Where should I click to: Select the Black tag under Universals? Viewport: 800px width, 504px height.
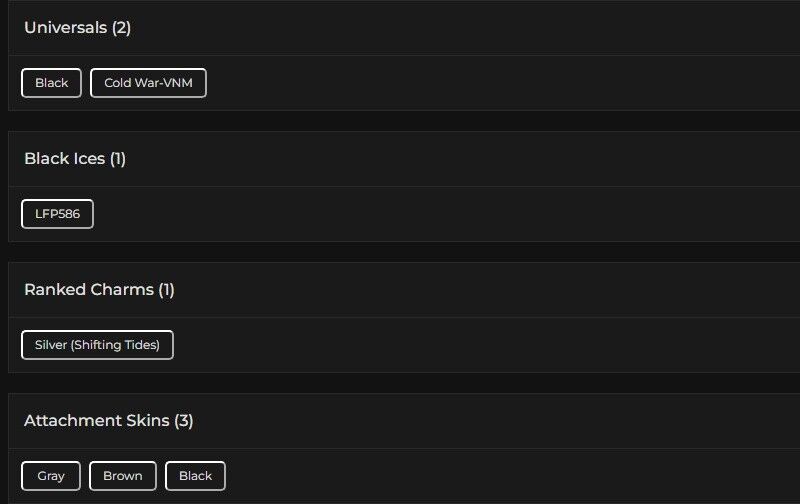(51, 83)
